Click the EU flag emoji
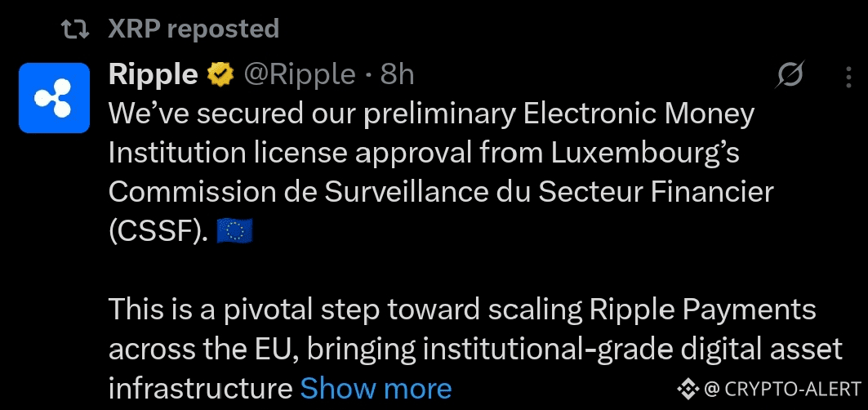This screenshot has width=868, height=410. [234, 232]
